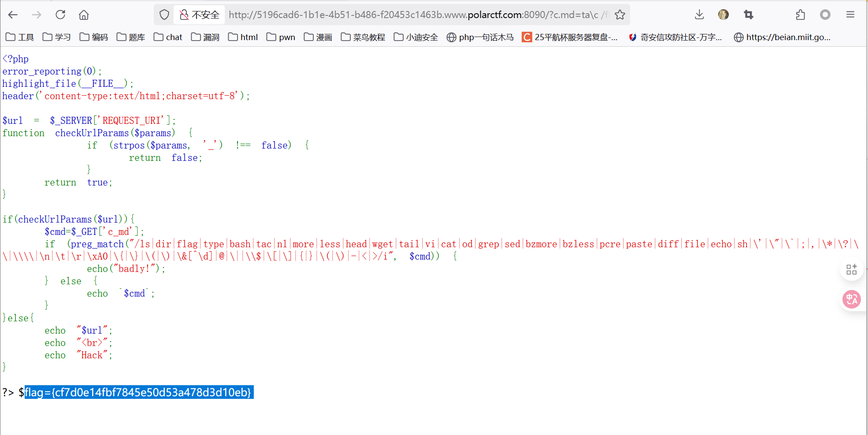The image size is (868, 435).
Task: Open the php一句话木马 bookmark
Action: click(x=480, y=37)
